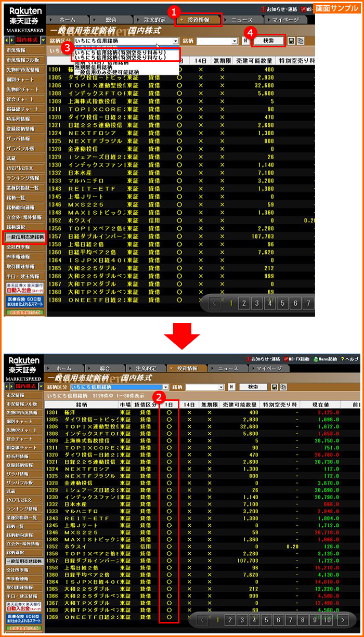The image size is (364, 637).
Task: Select row 1343 REIT-ETF in bottom table
Action: (x=203, y=518)
